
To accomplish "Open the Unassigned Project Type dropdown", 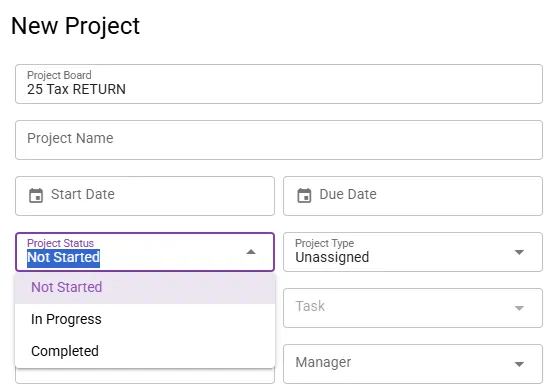I will click(413, 252).
